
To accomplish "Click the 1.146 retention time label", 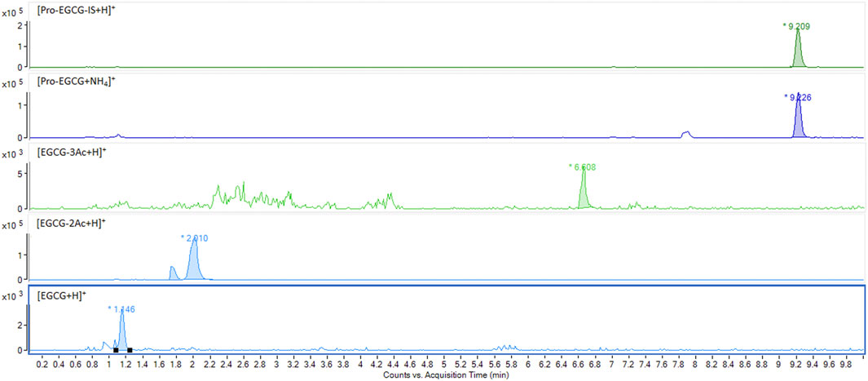I will tap(121, 309).
